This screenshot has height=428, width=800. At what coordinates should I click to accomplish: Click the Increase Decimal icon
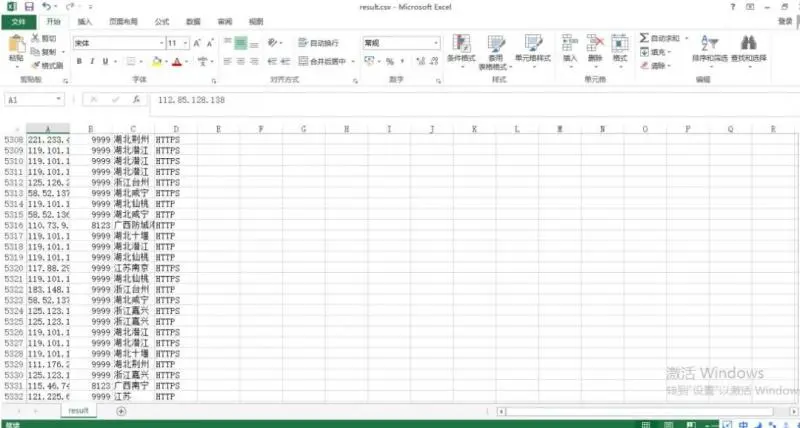point(421,62)
